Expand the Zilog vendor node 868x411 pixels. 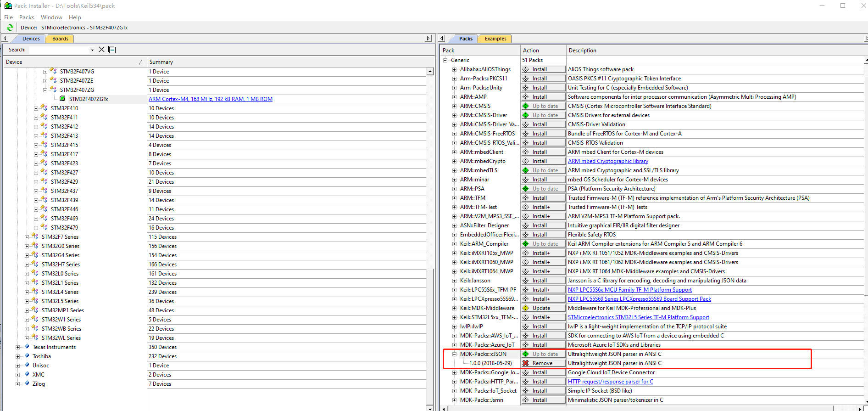pyautogui.click(x=17, y=384)
